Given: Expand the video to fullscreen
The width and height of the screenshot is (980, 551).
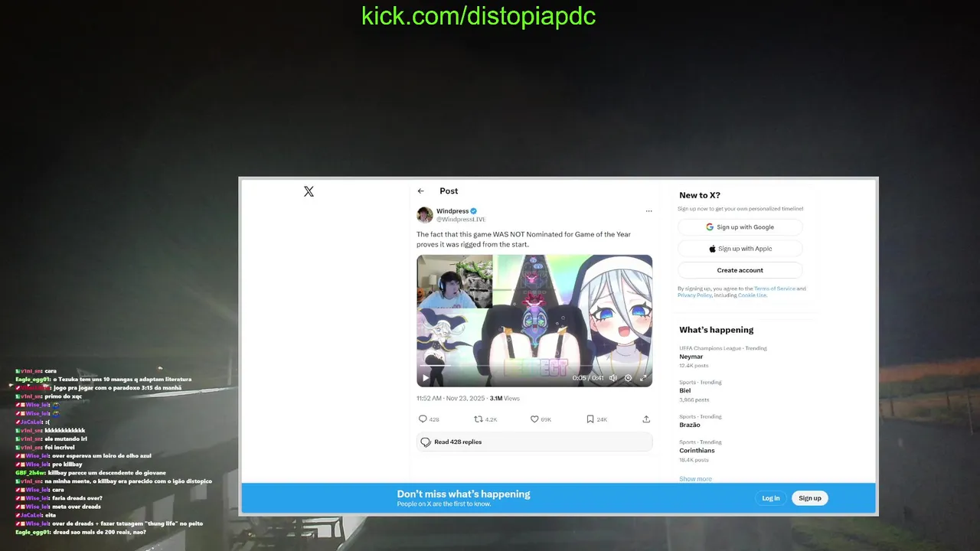Looking at the screenshot, I should [643, 377].
